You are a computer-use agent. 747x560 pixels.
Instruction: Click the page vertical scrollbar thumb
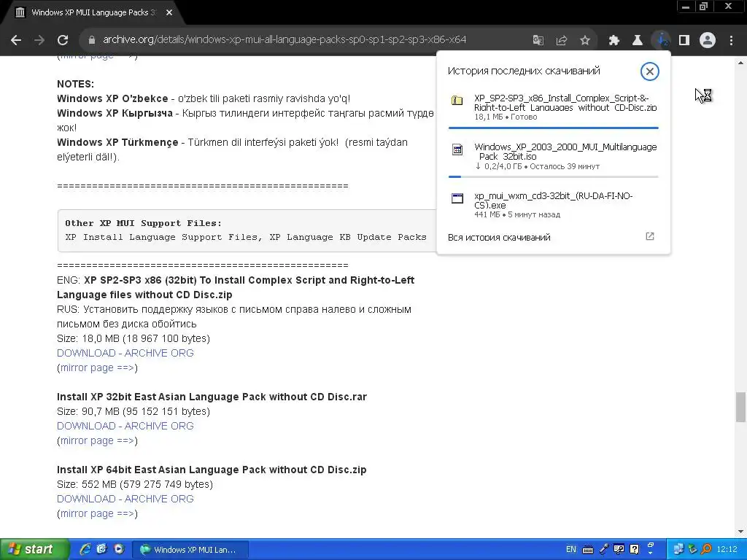pyautogui.click(x=740, y=407)
